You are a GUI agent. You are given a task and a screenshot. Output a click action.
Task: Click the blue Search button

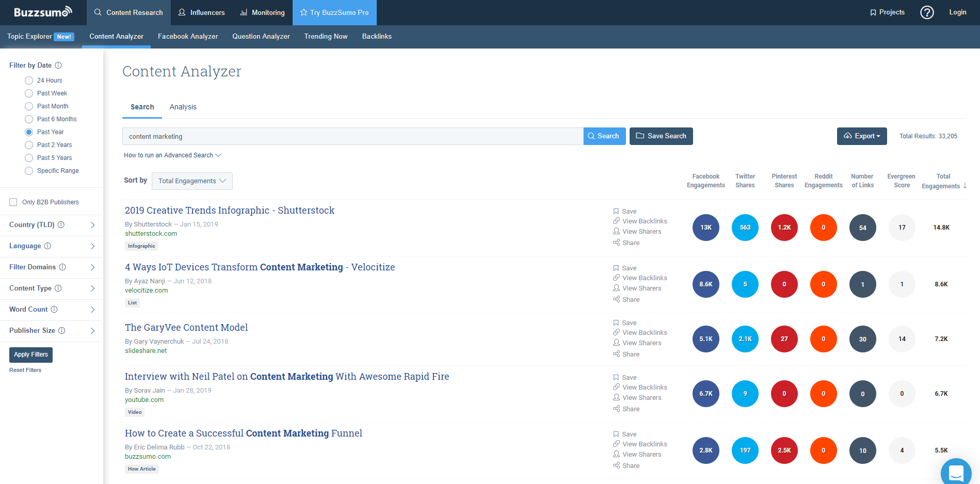604,136
